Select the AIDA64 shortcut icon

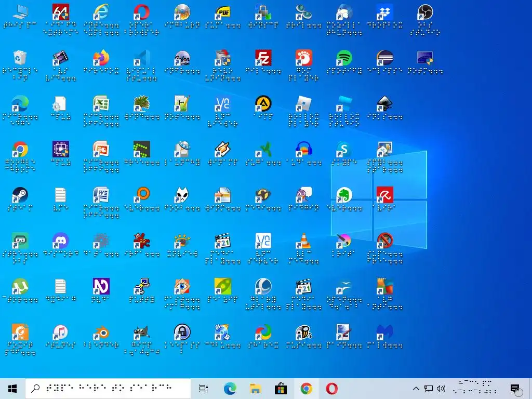[x=61, y=12]
